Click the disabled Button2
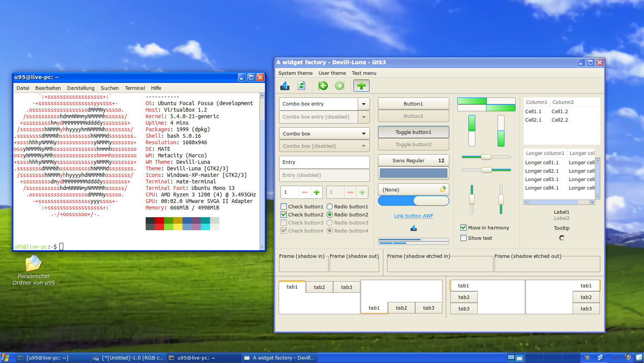644x363 pixels. [x=414, y=116]
